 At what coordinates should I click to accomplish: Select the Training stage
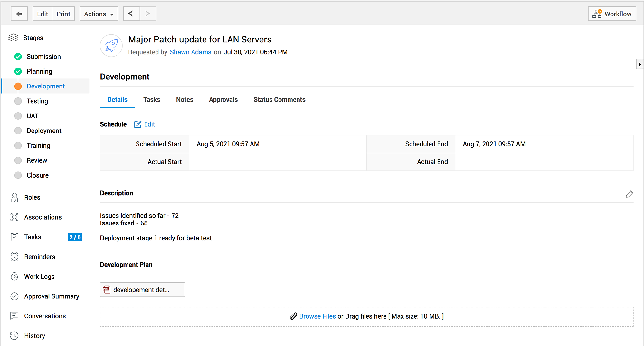click(x=38, y=145)
